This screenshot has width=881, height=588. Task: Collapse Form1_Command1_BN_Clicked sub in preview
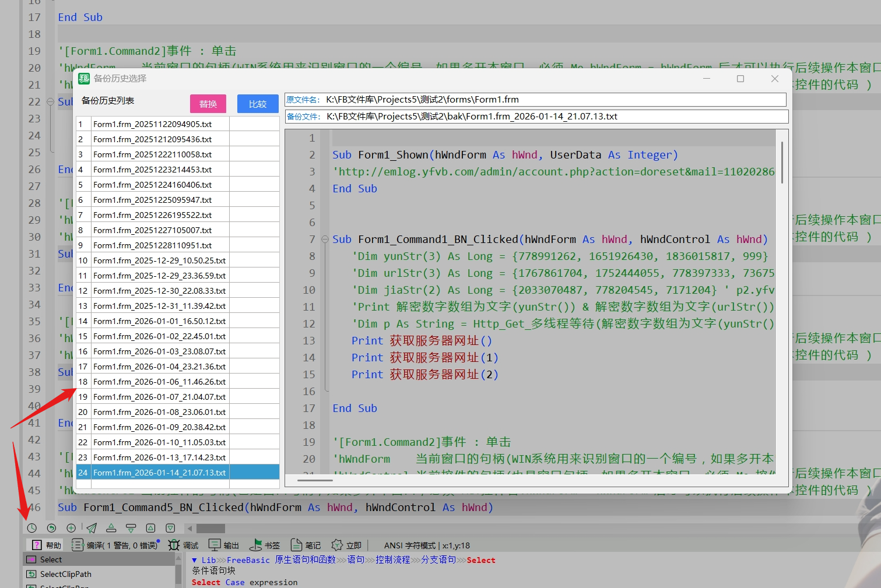coord(325,240)
